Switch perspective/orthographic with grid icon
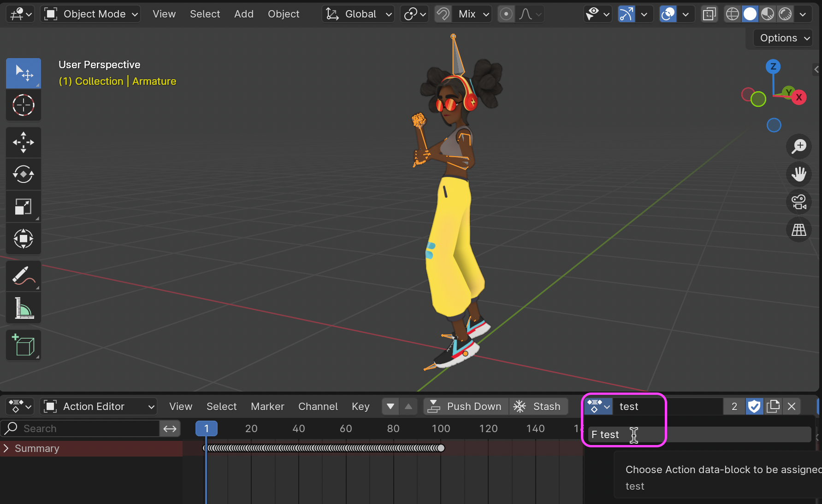Screen dimensions: 822x504 tap(798, 229)
